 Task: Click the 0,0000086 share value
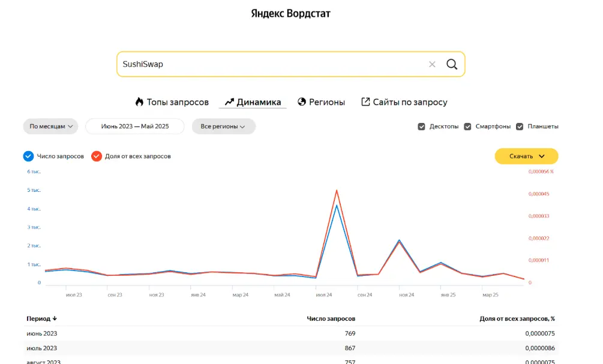[x=540, y=348]
